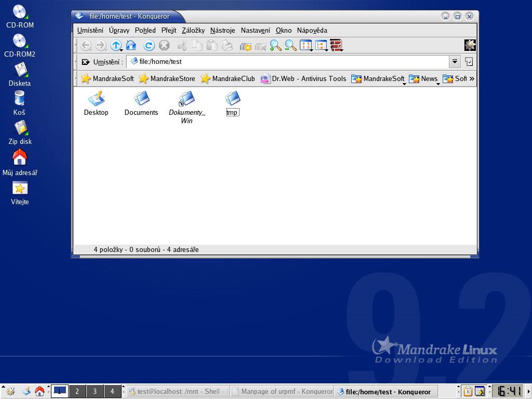This screenshot has width=532, height=399.
Task: Click the status text "4 položky - 0 souborů - 4 adresáře"
Action: [x=146, y=250]
